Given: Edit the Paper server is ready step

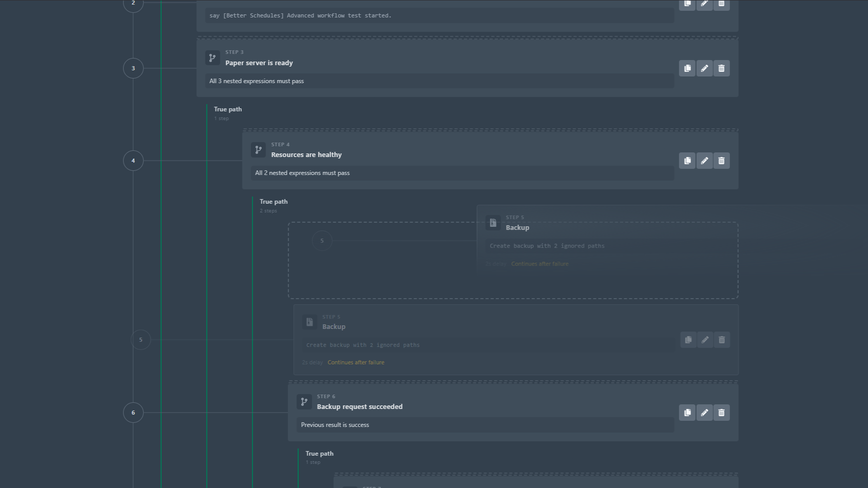Looking at the screenshot, I should click(704, 68).
